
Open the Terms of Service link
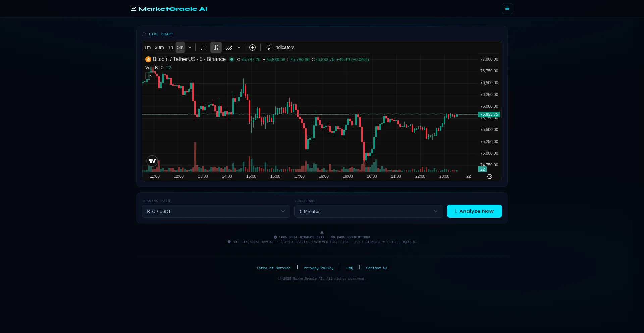pos(274,268)
